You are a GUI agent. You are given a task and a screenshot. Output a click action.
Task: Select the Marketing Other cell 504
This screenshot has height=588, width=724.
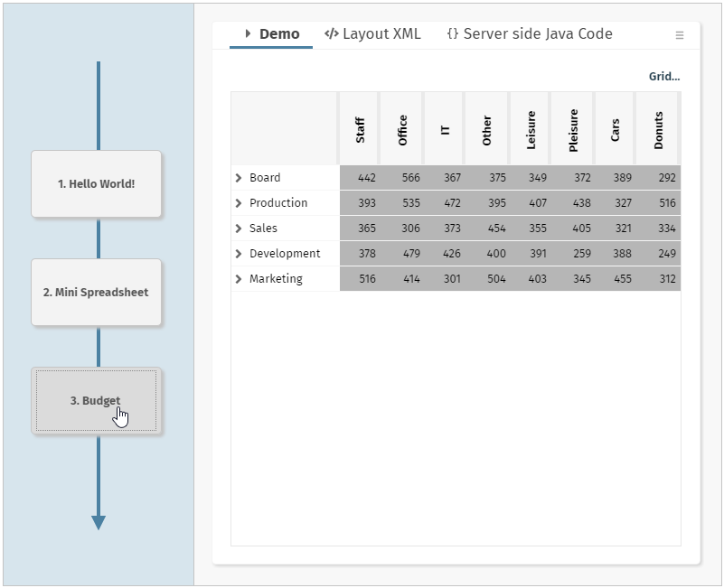[488, 279]
